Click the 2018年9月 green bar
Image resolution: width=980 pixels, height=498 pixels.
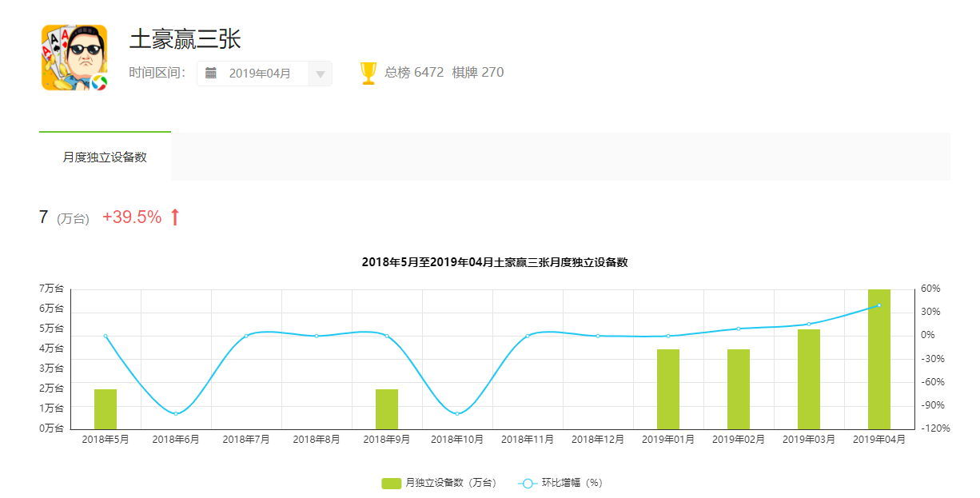pyautogui.click(x=387, y=409)
